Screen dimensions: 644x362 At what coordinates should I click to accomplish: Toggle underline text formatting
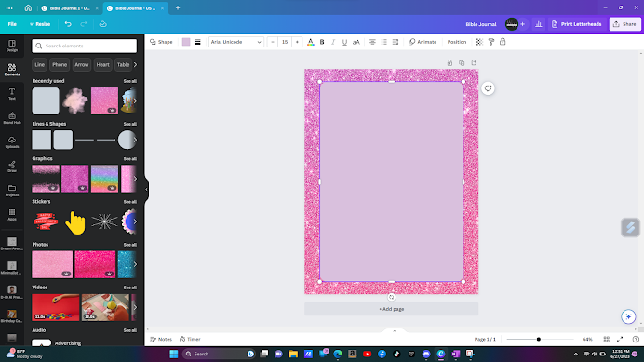point(344,42)
